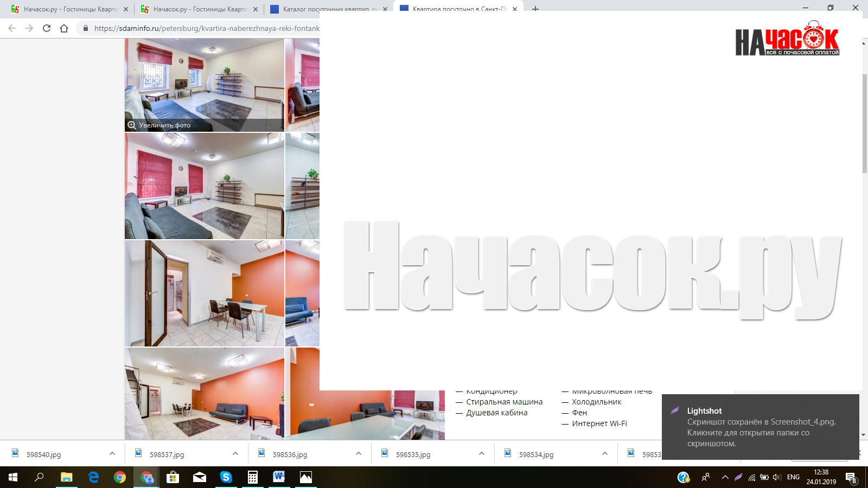
Task: Open the Lightshot screenshot saved notification
Action: pos(761,427)
